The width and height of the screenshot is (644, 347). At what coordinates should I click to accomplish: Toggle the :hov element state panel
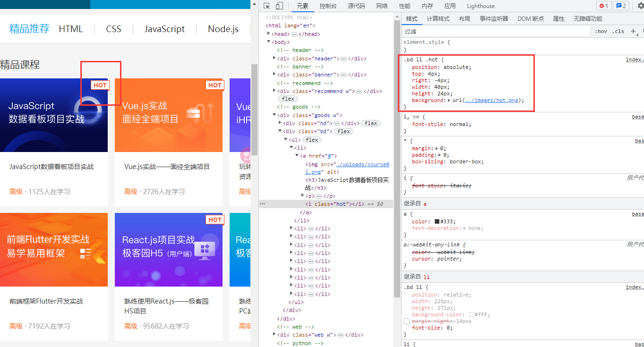pyautogui.click(x=601, y=31)
